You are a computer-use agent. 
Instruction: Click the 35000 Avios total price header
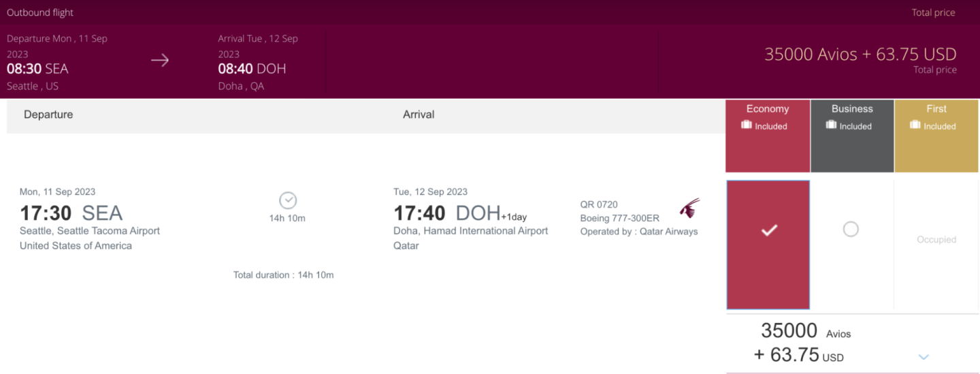click(x=860, y=54)
